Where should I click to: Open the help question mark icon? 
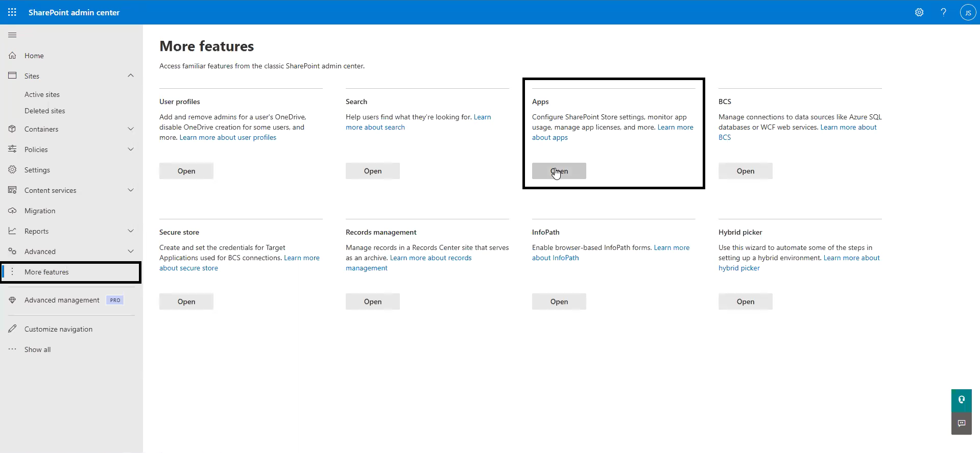943,12
